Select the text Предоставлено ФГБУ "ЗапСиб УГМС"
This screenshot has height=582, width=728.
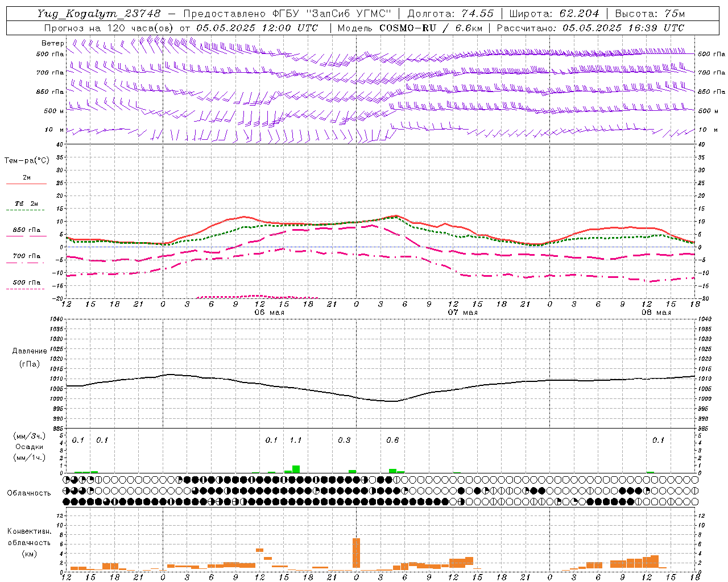pos(287,14)
